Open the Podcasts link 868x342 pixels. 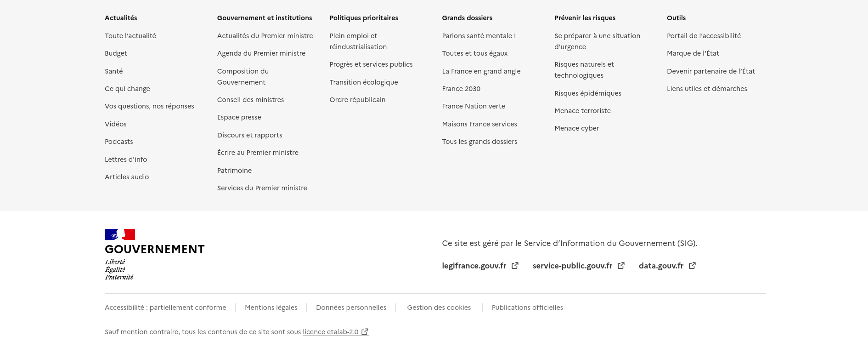(x=118, y=142)
